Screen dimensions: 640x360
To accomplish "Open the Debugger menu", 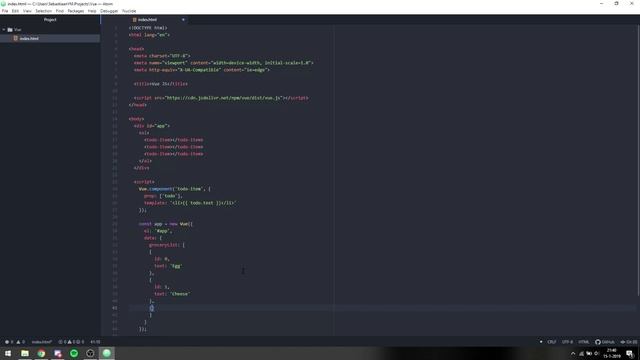I will [109, 11].
